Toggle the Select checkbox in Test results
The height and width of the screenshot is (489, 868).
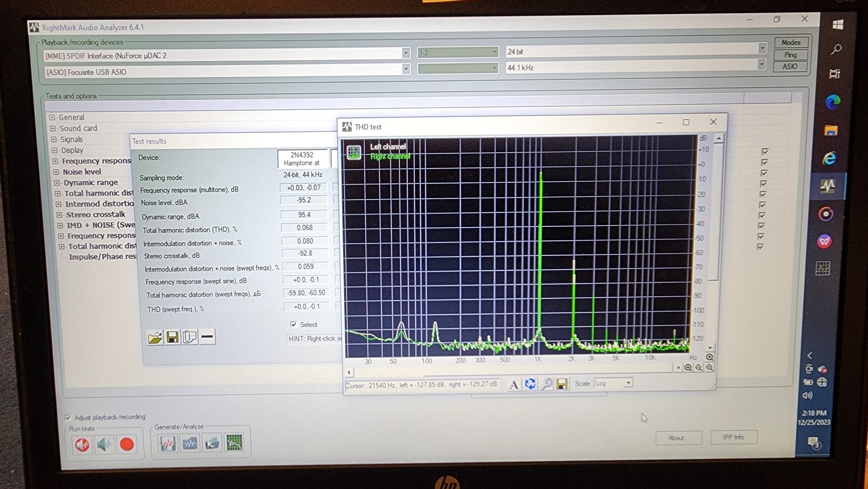(293, 324)
